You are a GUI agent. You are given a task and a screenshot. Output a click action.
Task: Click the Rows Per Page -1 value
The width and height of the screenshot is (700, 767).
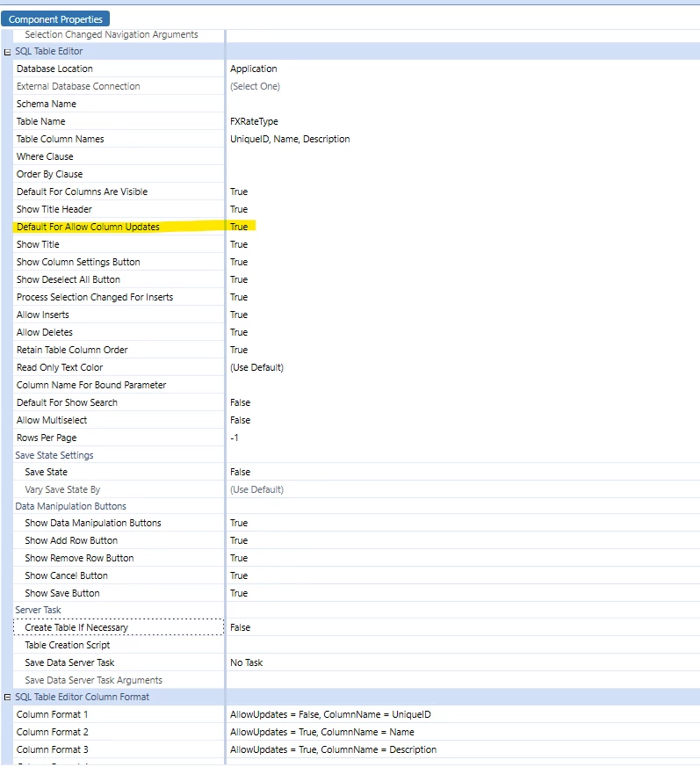coord(235,438)
